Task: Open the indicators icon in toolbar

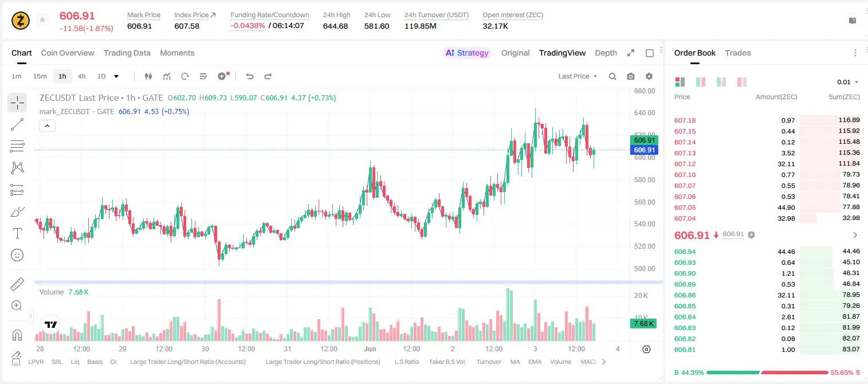Action: point(167,76)
